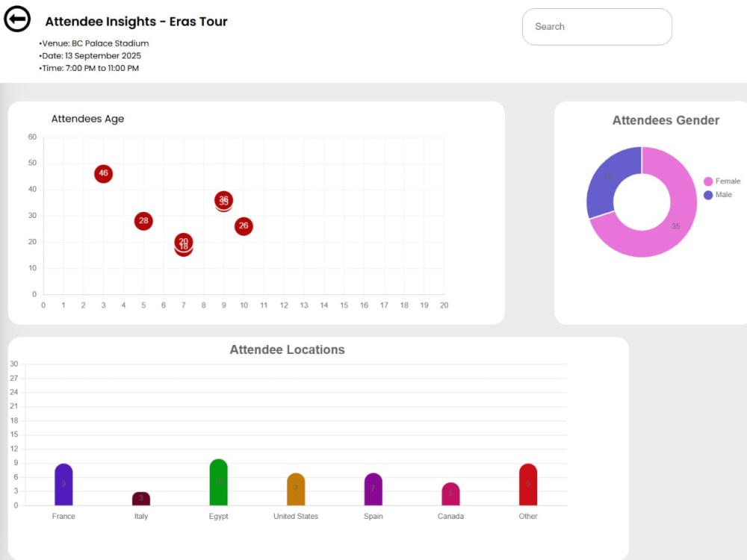Click the purple Male legend swatch
This screenshot has height=560, width=747.
708,195
